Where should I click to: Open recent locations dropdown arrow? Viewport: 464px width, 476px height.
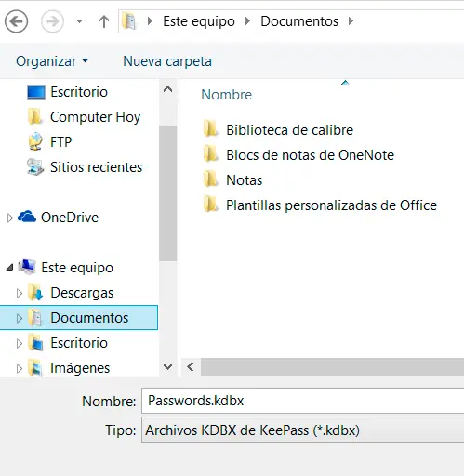click(79, 21)
